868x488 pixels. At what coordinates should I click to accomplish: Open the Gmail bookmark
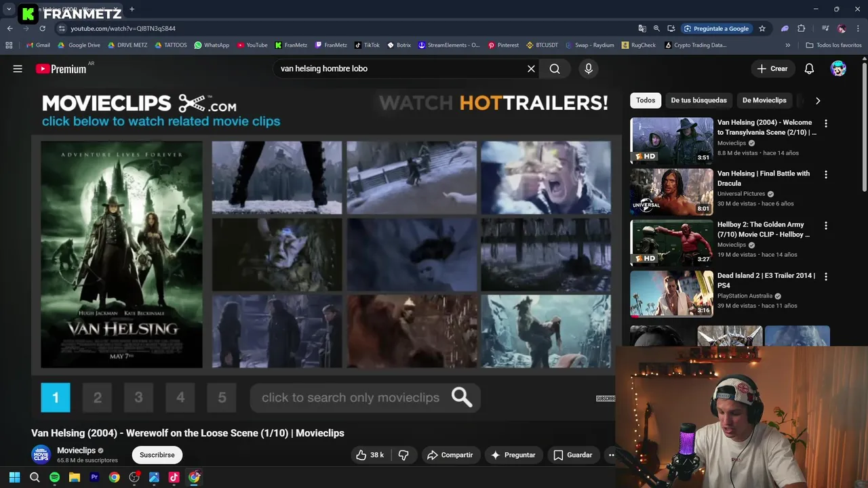pos(38,45)
